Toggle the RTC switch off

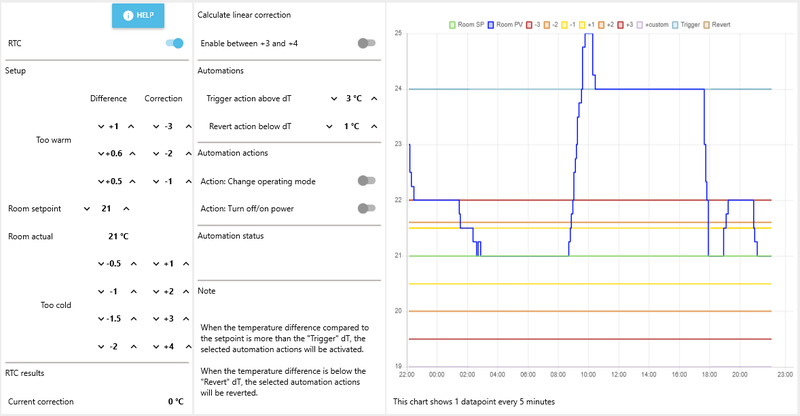[174, 43]
